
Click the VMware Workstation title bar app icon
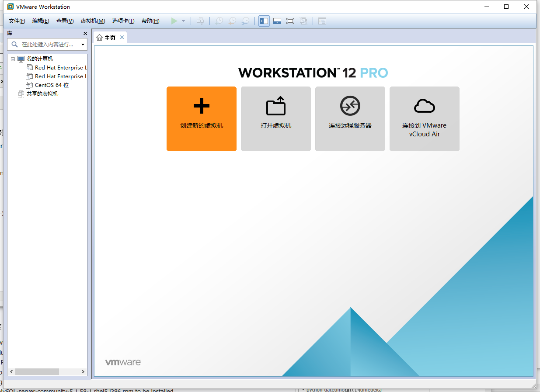10,7
